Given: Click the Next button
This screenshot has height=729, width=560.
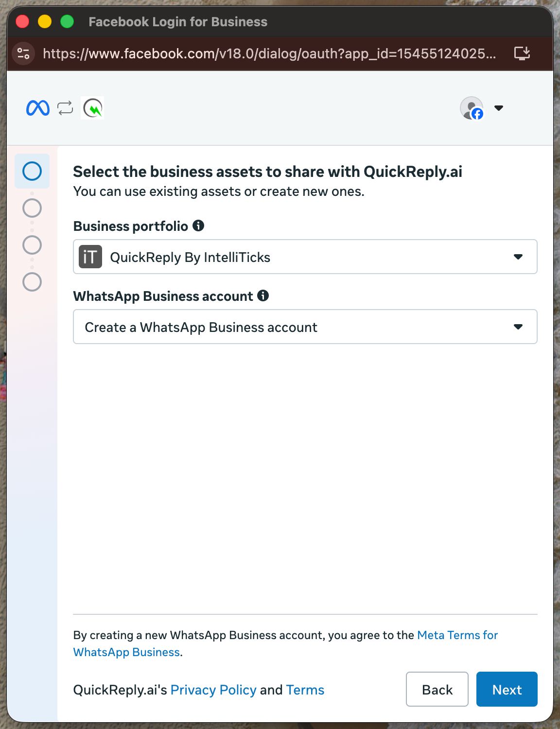Looking at the screenshot, I should (x=507, y=689).
